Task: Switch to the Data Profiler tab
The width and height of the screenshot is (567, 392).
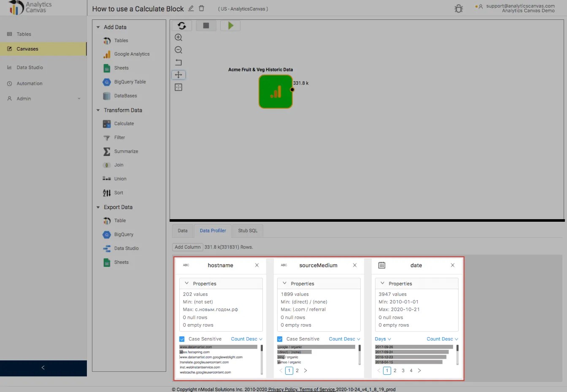Action: [213, 231]
